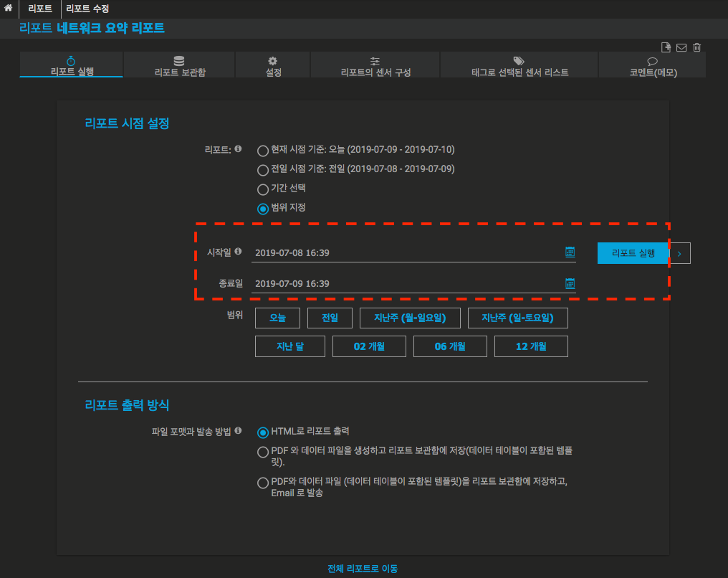Set range to 12 개월
This screenshot has height=578, width=728.
tap(531, 346)
